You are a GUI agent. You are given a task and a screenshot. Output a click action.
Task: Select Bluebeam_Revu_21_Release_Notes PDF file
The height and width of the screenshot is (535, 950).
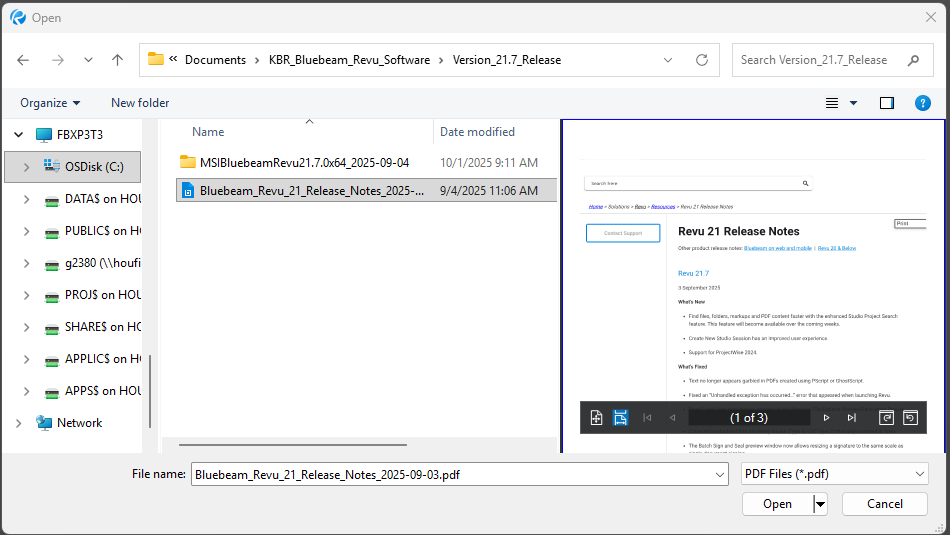[x=366, y=190]
